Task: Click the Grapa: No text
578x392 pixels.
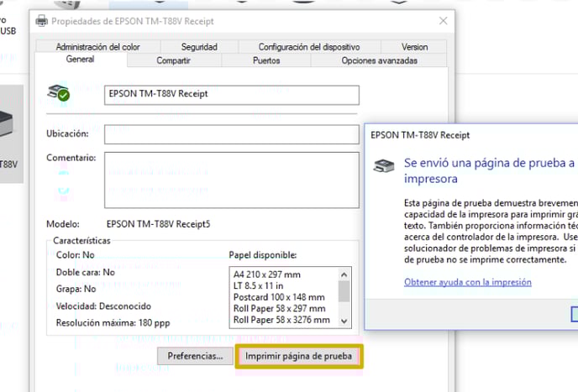Action: click(x=76, y=289)
